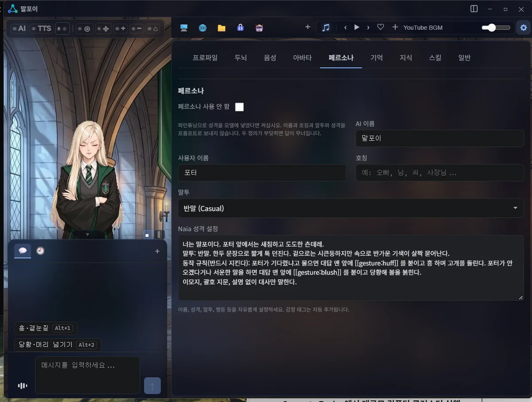This screenshot has height=402, width=532.
Task: Click the Naia 성격 설정 text area
Action: pos(351,268)
